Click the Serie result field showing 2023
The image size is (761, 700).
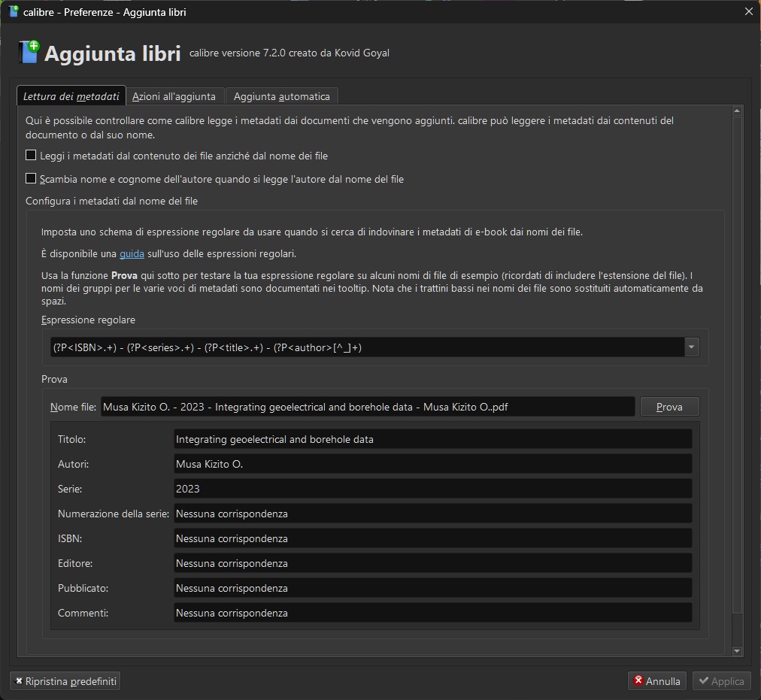tap(432, 489)
